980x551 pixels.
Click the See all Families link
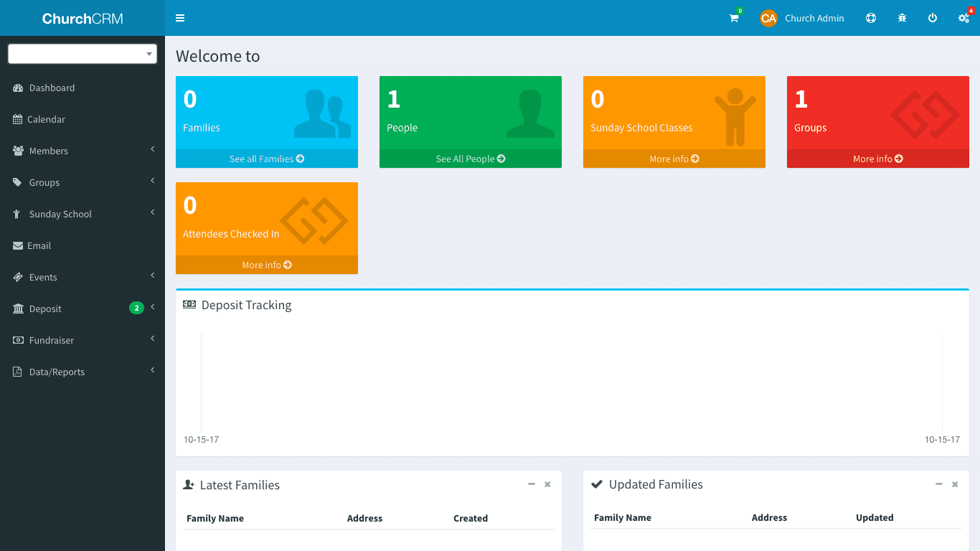click(x=266, y=159)
